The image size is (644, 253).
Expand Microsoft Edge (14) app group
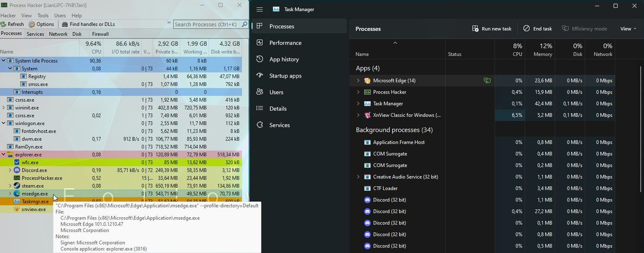pos(358,80)
